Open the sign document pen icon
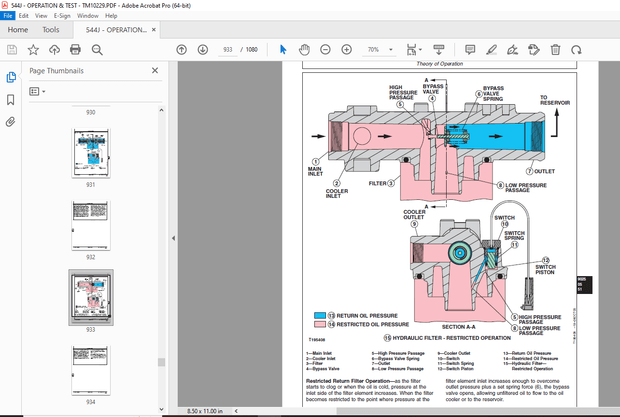The width and height of the screenshot is (620, 417). point(512,49)
